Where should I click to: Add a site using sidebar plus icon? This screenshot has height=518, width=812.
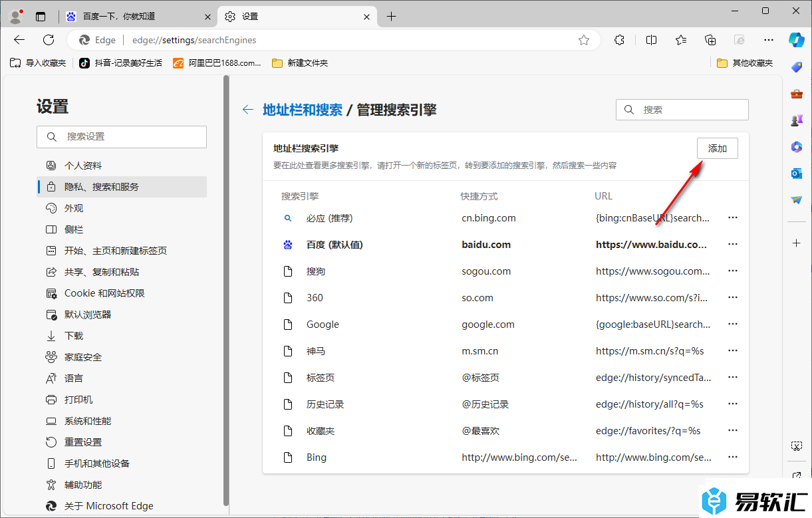797,243
